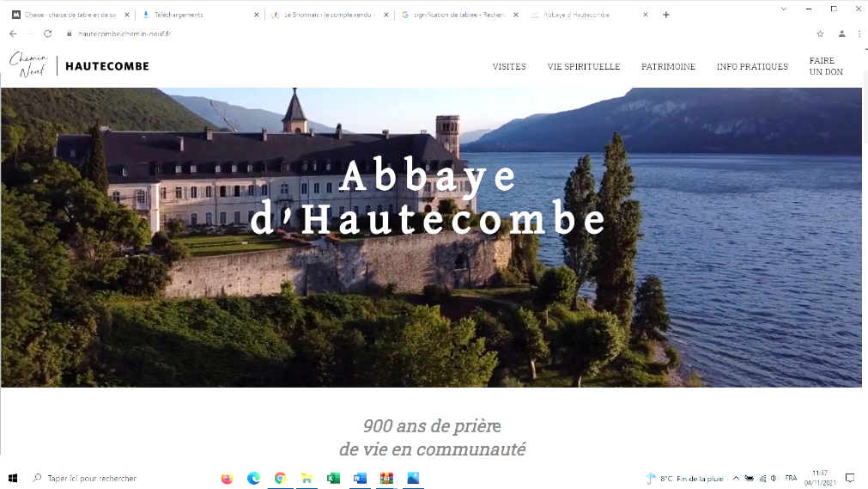The width and height of the screenshot is (868, 489).
Task: Click the '900 ans de prière' heading
Action: [432, 425]
